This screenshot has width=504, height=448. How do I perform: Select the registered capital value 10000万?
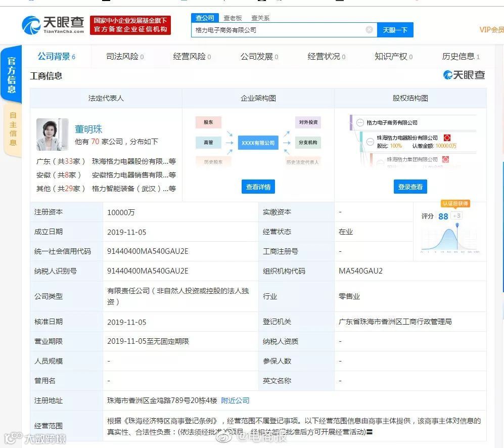click(121, 212)
